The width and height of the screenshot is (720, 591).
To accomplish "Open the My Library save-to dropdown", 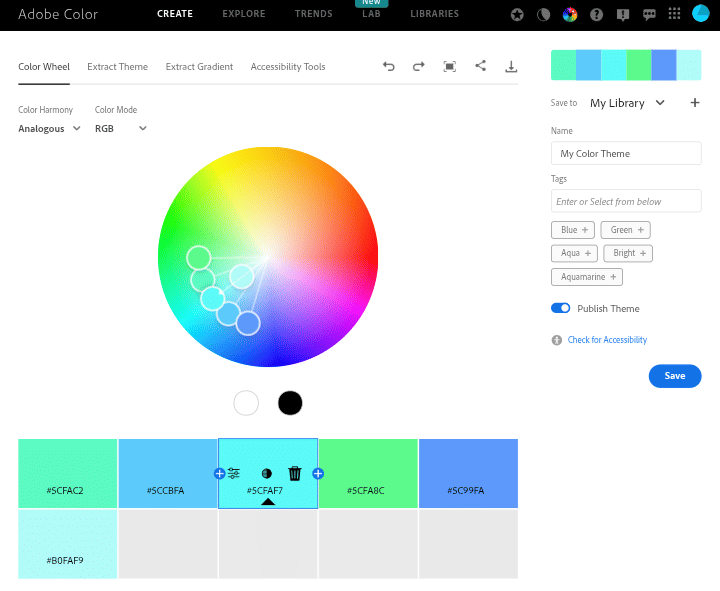I will coord(627,103).
